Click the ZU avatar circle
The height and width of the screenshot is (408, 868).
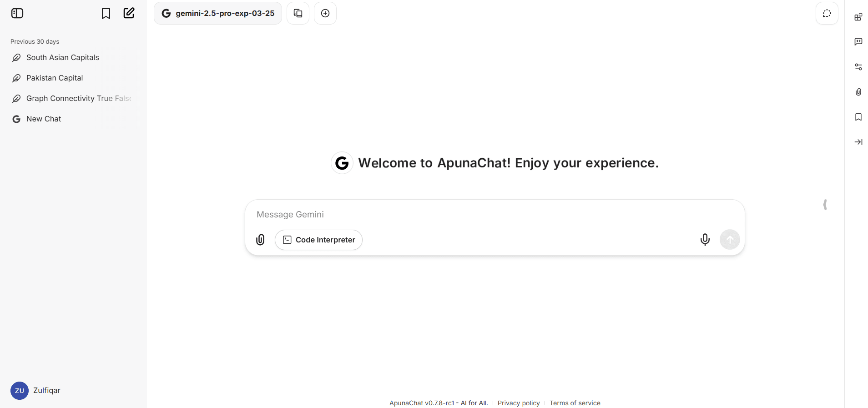[x=20, y=391]
